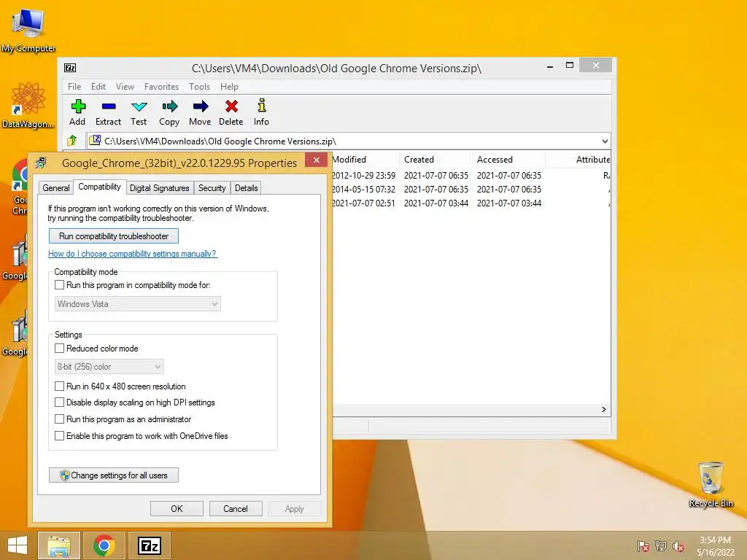Image resolution: width=747 pixels, height=560 pixels.
Task: Go up one folder level in 7-Zip
Action: coord(72,141)
